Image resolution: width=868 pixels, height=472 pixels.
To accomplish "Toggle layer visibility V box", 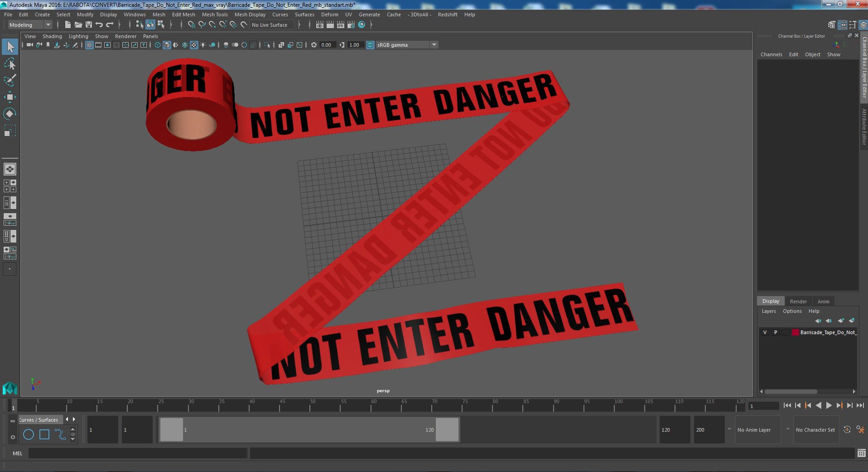I will click(765, 332).
